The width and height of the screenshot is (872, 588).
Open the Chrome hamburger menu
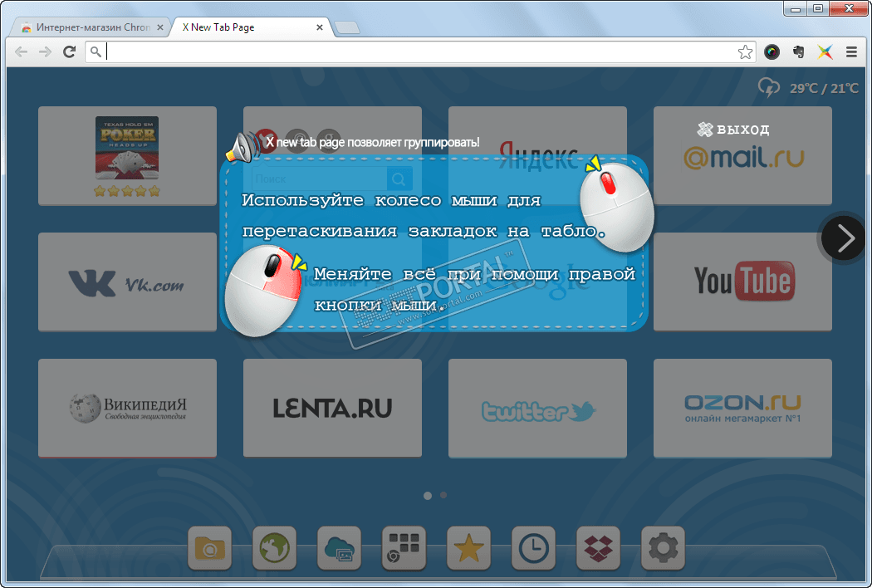click(851, 51)
